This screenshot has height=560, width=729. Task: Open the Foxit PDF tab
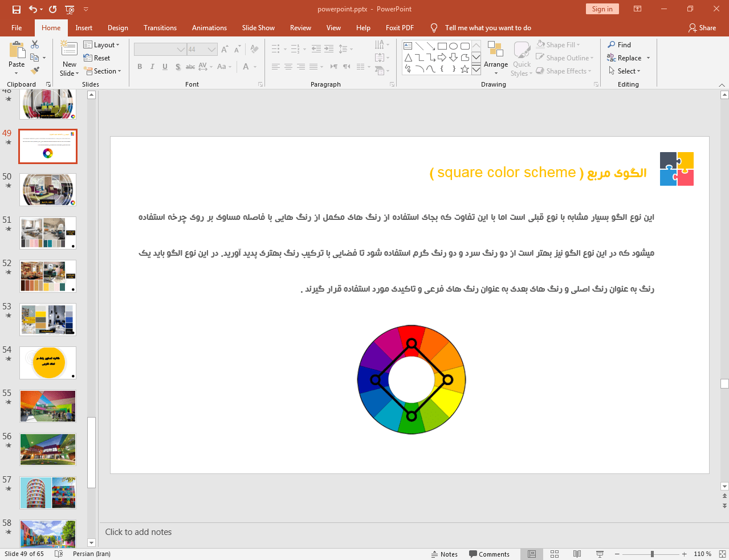click(x=400, y=27)
